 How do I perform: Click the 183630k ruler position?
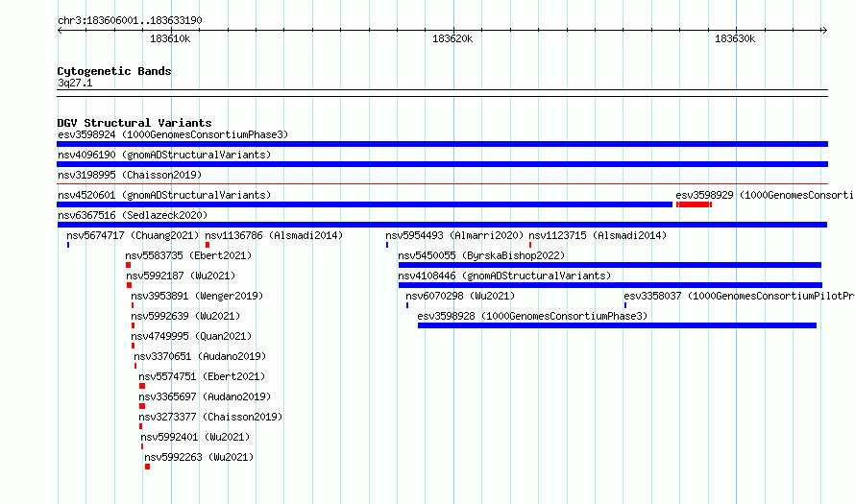coord(735,38)
